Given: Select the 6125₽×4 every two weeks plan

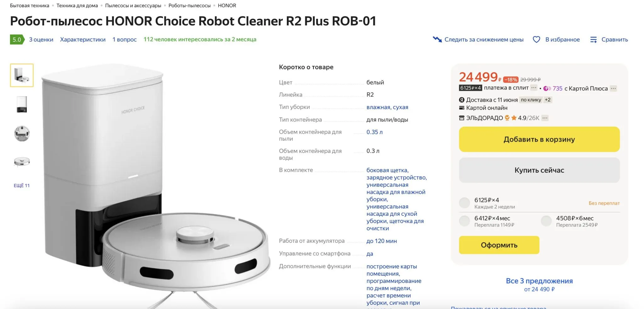Looking at the screenshot, I should coord(464,203).
